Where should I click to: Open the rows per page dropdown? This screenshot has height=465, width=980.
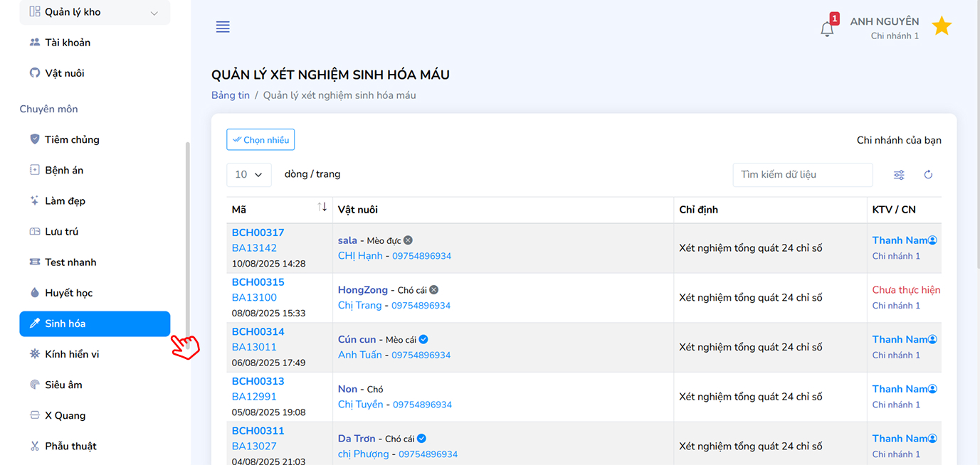click(x=248, y=175)
